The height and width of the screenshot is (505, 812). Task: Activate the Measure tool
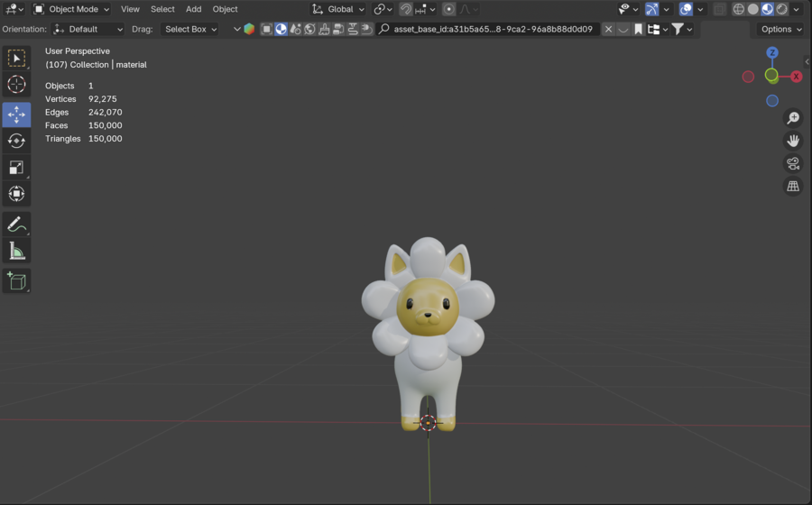pos(16,252)
